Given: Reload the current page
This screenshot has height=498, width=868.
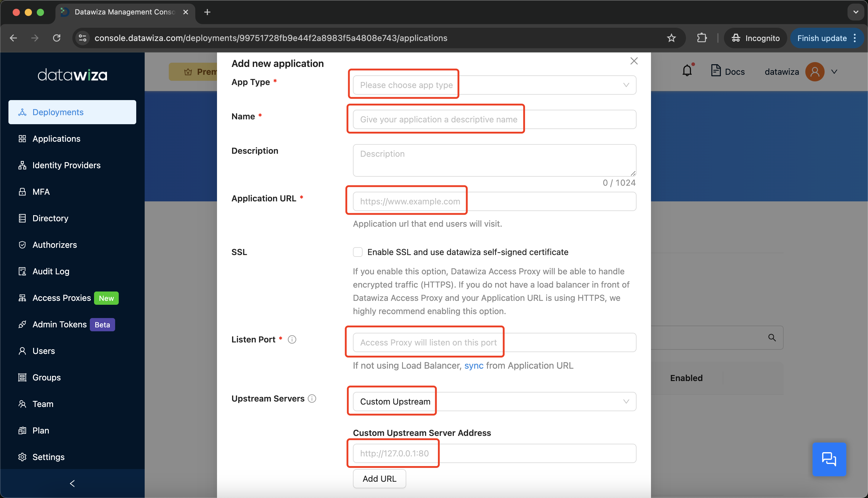Looking at the screenshot, I should tap(57, 38).
